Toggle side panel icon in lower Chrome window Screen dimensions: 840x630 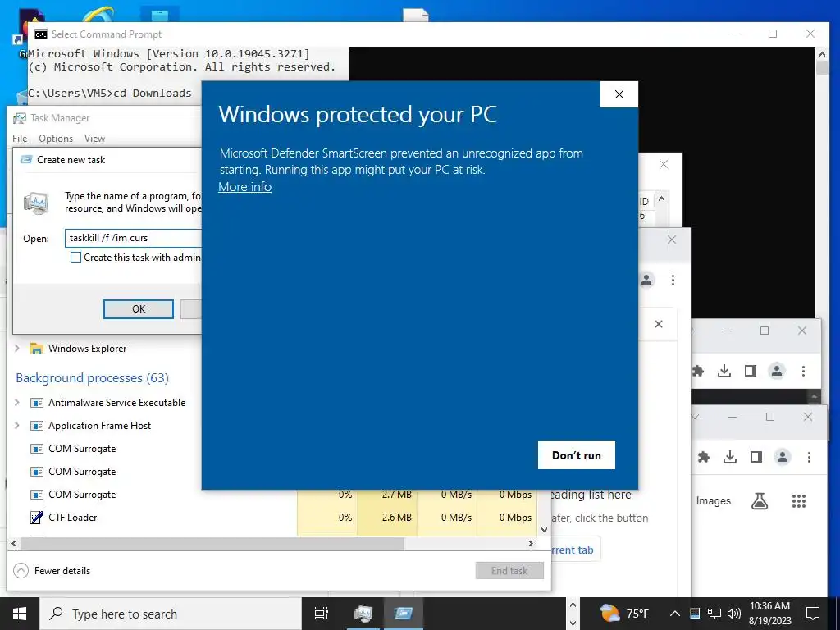[756, 457]
